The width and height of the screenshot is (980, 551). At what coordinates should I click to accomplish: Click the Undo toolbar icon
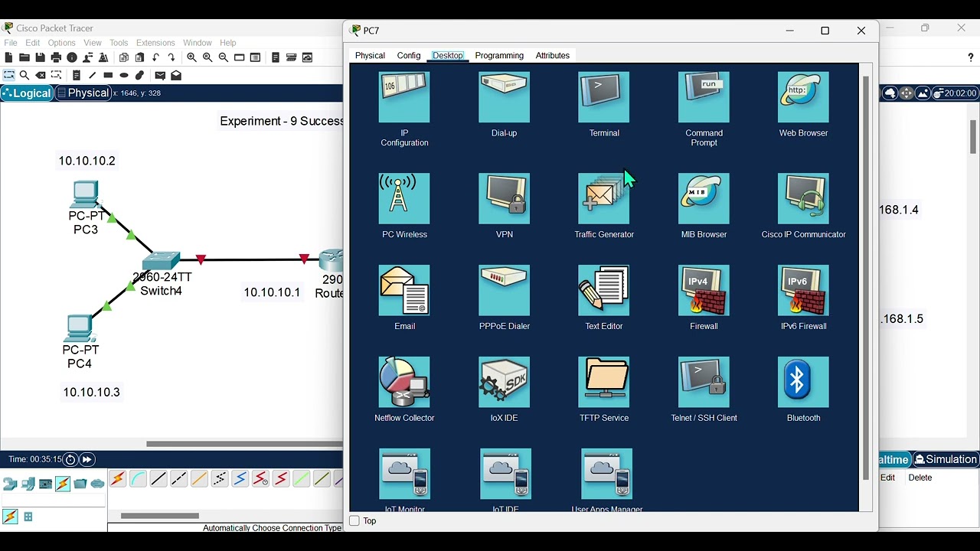pos(155,57)
